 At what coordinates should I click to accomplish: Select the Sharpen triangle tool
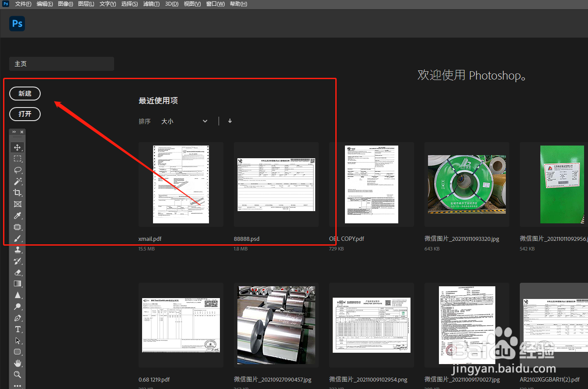pos(17,295)
